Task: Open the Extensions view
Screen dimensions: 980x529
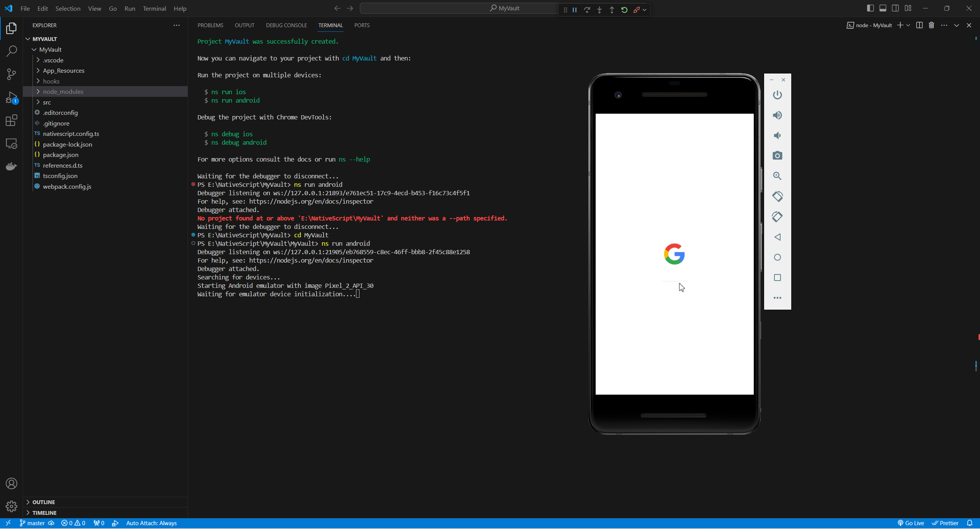Action: click(11, 121)
